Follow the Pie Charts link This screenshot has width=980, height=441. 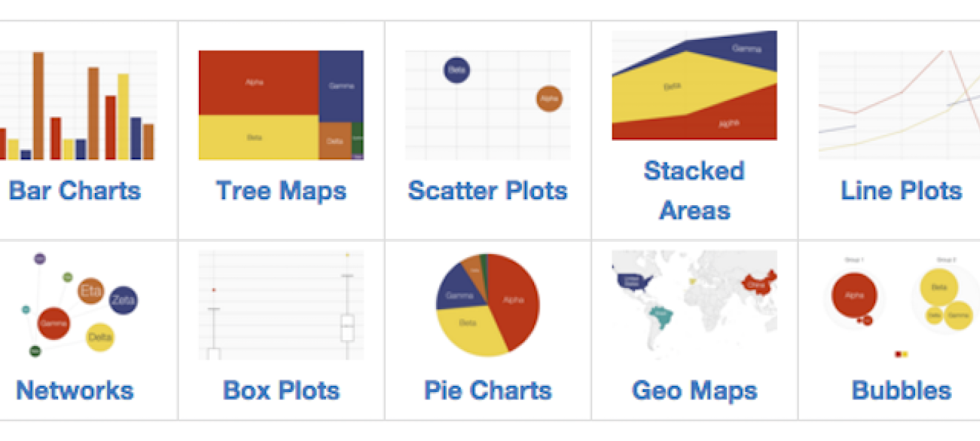coord(488,390)
